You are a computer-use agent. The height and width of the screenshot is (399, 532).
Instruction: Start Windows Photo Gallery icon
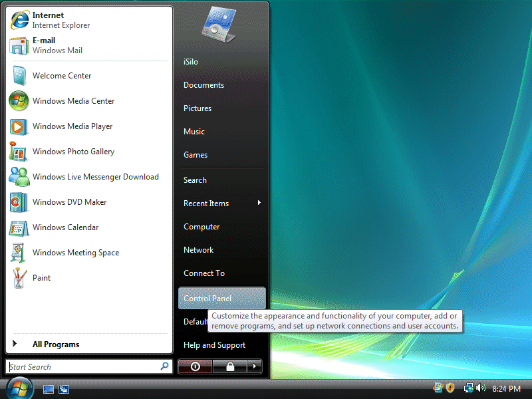point(19,152)
